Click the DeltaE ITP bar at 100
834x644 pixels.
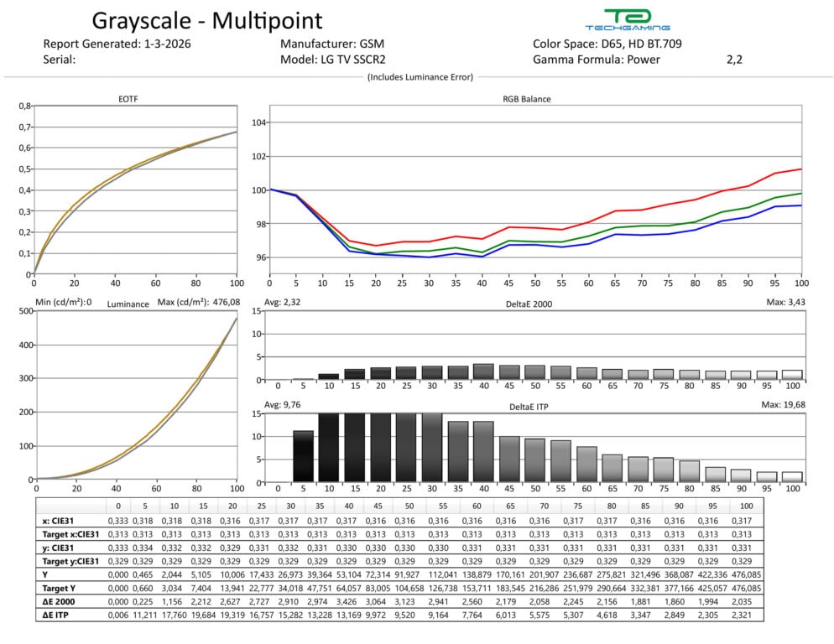click(792, 476)
